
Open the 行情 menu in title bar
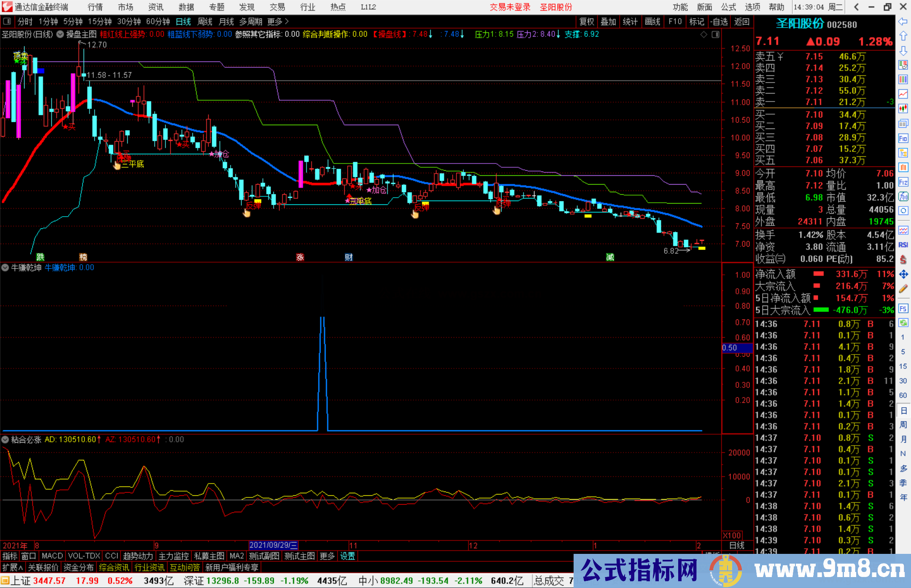coord(95,7)
